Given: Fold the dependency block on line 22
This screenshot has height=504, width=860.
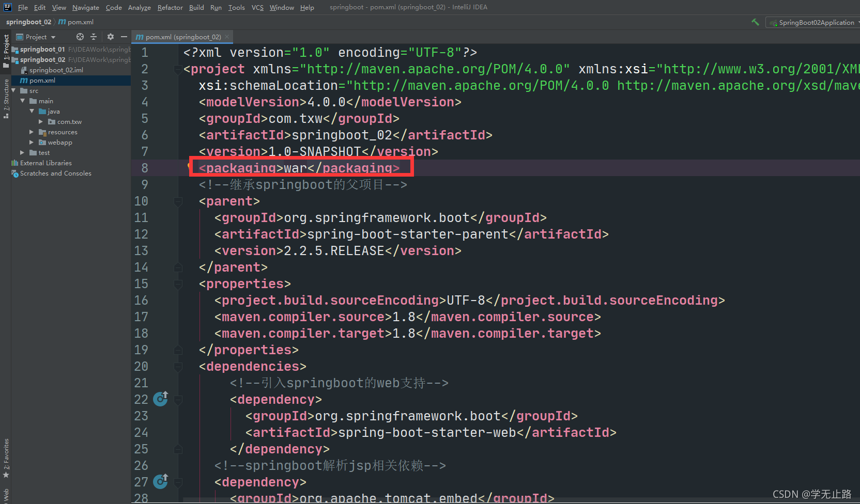Looking at the screenshot, I should coord(178,399).
